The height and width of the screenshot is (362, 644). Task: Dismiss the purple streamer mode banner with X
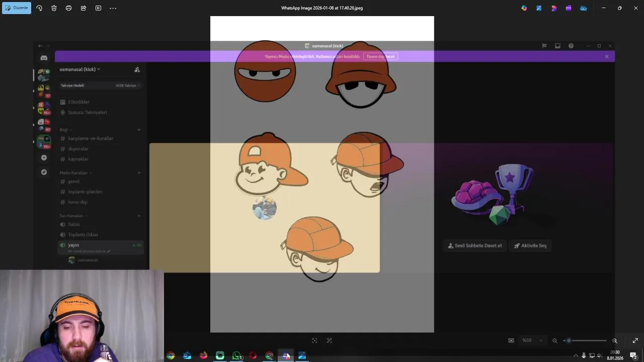[607, 56]
